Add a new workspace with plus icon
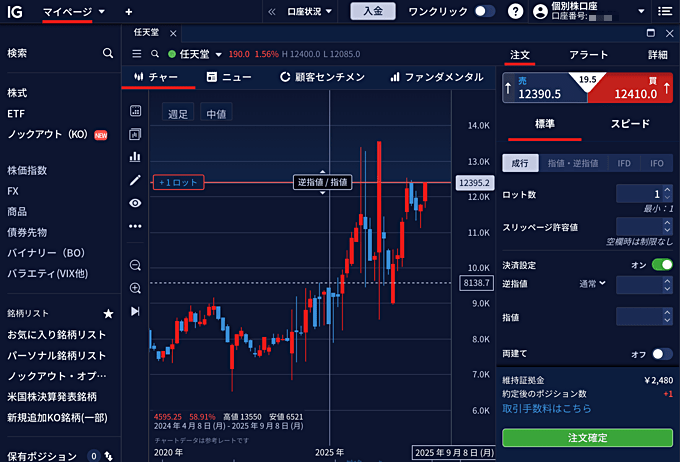 pyautogui.click(x=128, y=12)
